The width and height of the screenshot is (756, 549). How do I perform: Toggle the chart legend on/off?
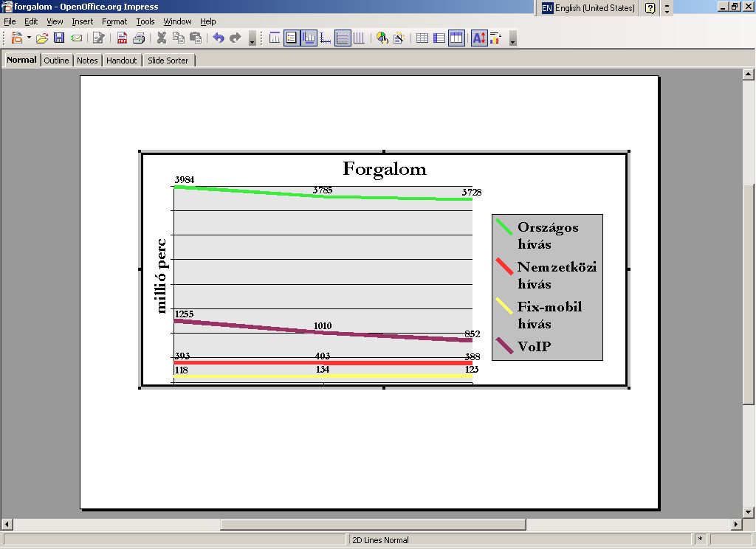(291, 38)
